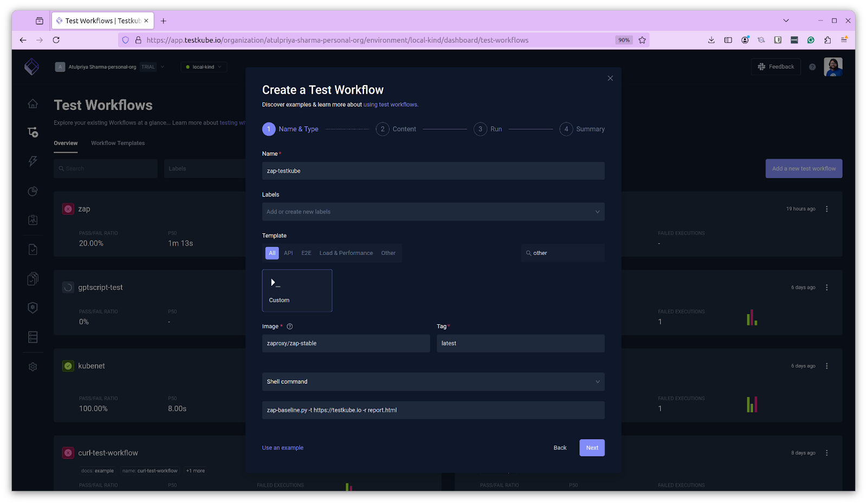Image resolution: width=867 pixels, height=504 pixels.
Task: Open the Tests document sidebar icon
Action: [x=33, y=249]
